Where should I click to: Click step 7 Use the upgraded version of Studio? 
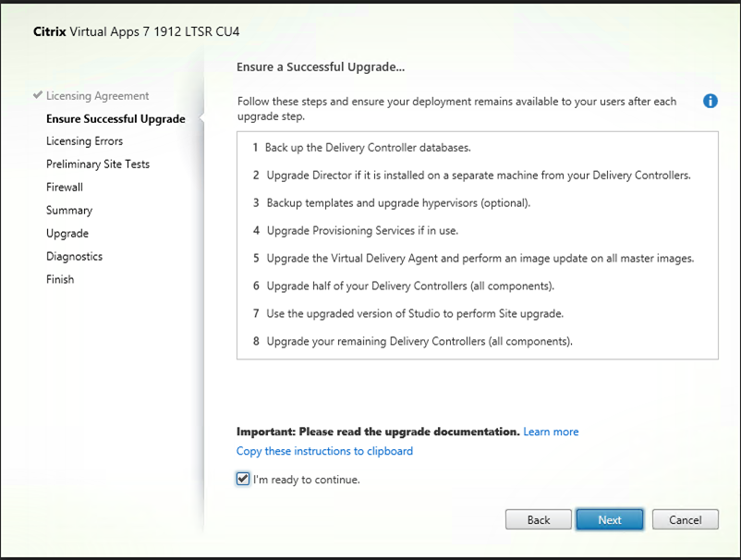(407, 313)
